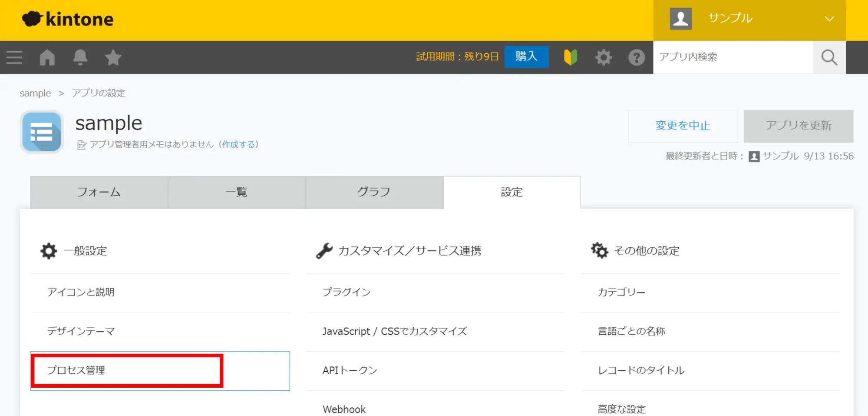Screen dimensions: 868x416
Task: Go to the home portal icon
Action: [47, 57]
